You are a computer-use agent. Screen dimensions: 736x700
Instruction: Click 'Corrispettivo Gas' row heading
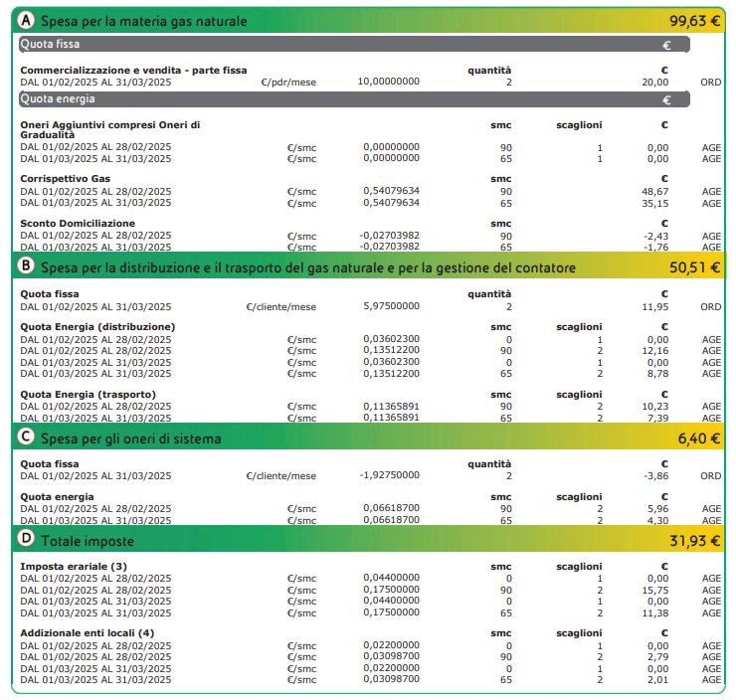coord(66,179)
